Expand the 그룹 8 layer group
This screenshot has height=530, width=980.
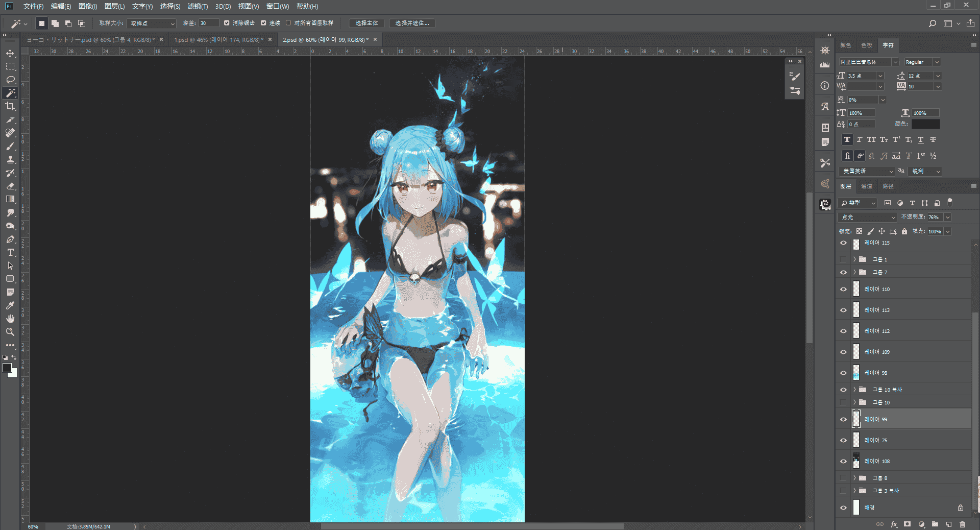pyautogui.click(x=854, y=478)
